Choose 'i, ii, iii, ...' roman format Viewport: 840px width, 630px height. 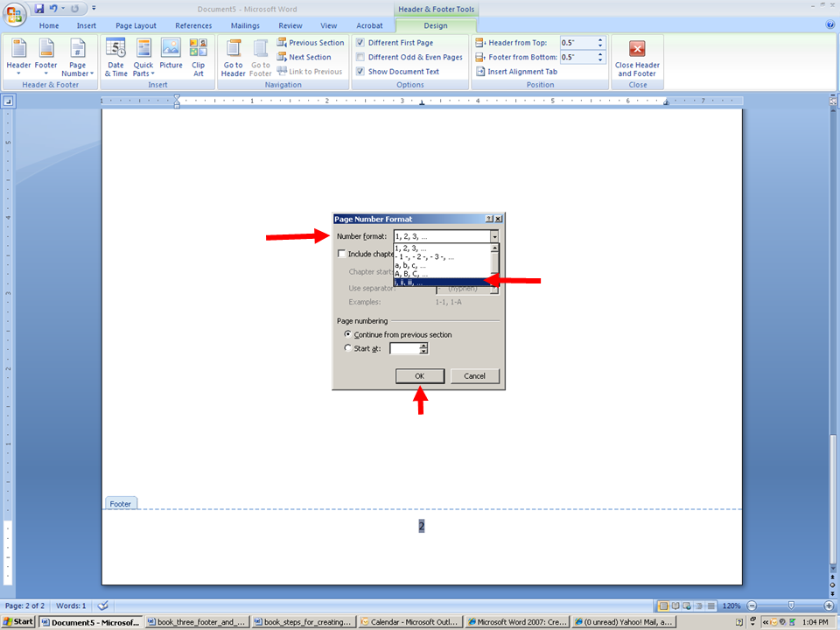(x=442, y=283)
